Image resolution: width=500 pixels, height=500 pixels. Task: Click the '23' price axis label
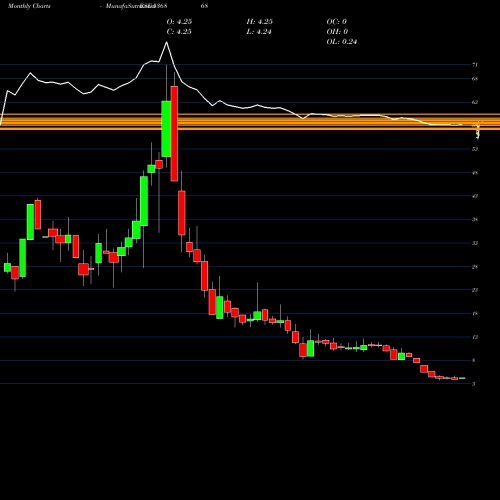click(475, 290)
